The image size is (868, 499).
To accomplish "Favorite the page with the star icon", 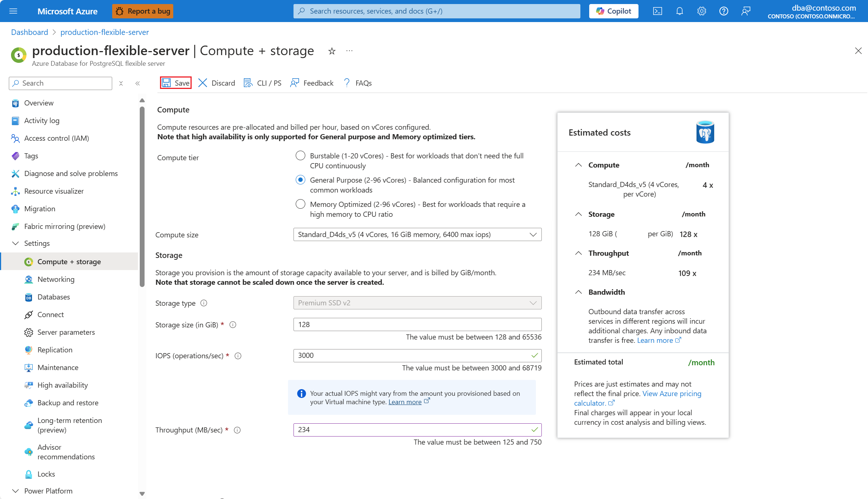I will click(x=332, y=51).
